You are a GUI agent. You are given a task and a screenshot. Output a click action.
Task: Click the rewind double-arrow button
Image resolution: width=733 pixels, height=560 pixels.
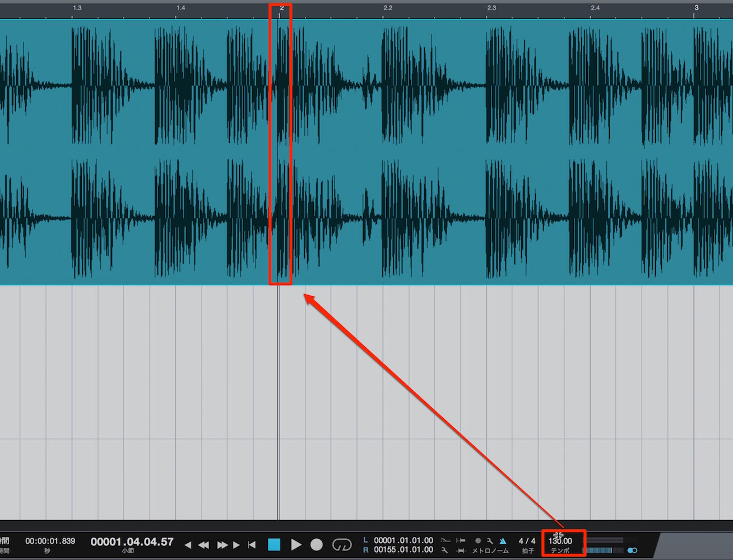click(x=203, y=544)
